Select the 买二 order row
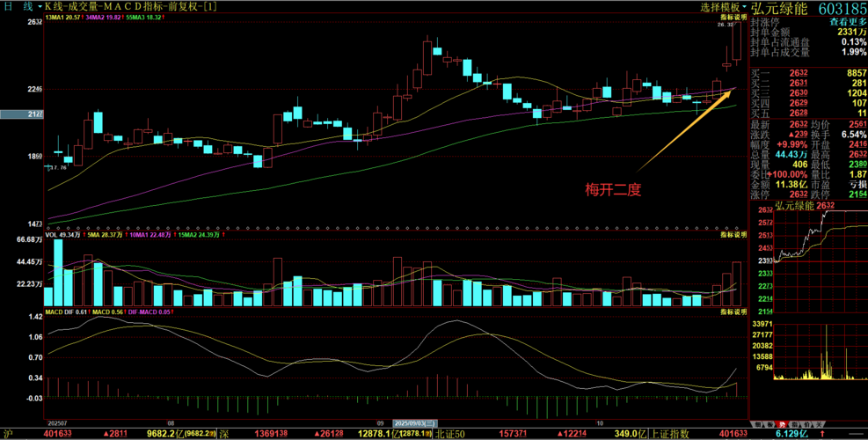This screenshot has height=440, width=868. tap(809, 83)
